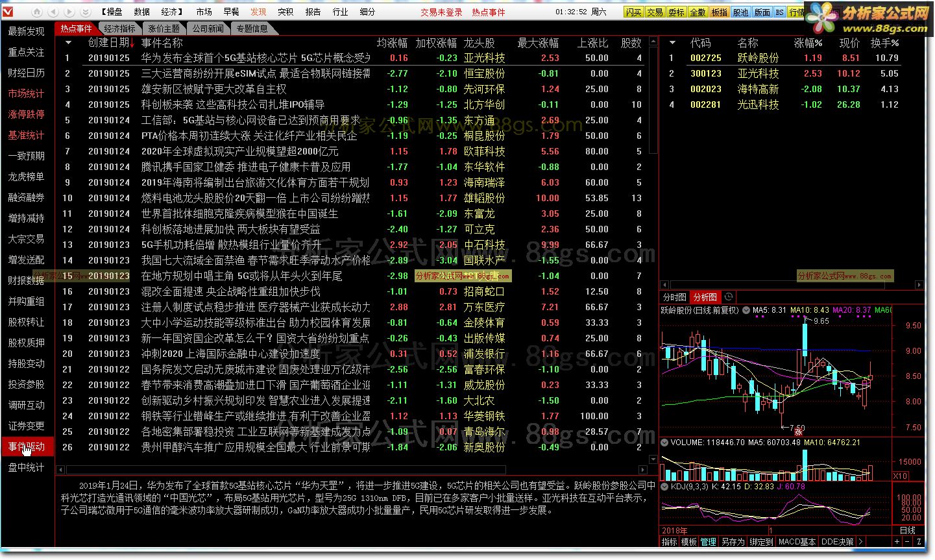Switch to the 公司新闻 tab
935x560 pixels.
(208, 29)
